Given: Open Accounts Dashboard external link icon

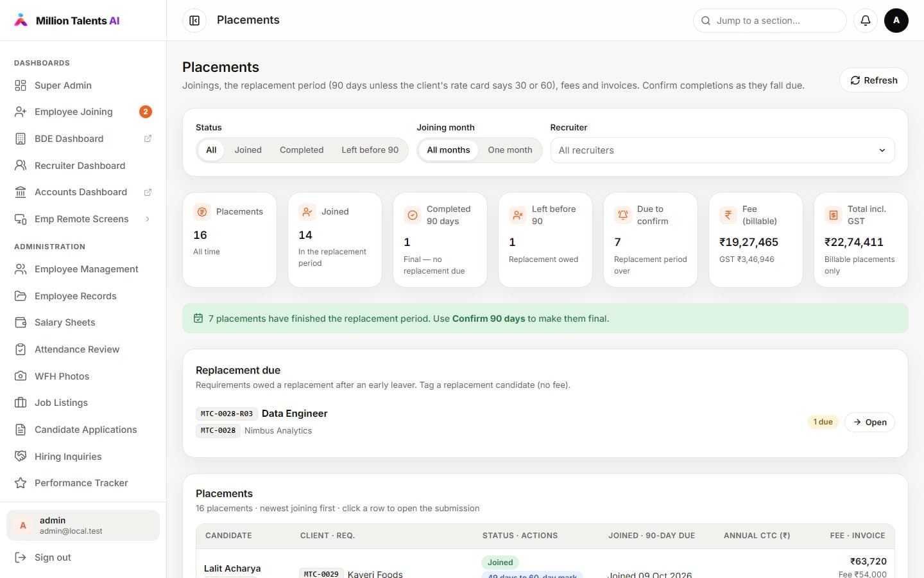Looking at the screenshot, I should 148,192.
